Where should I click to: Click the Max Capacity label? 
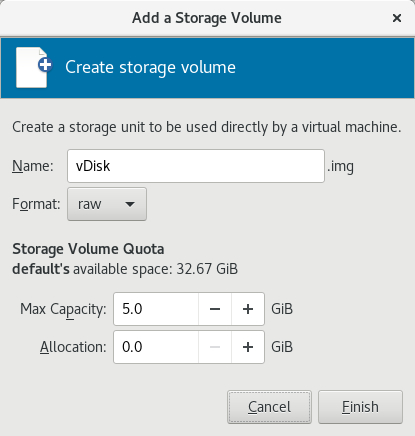click(63, 309)
